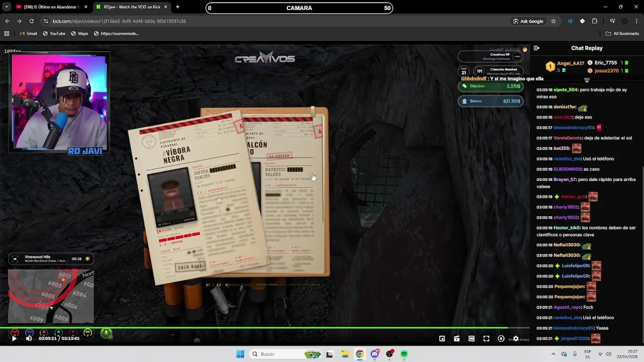Open File Explorer from the taskbar
The height and width of the screenshot is (362, 644).
[x=345, y=354]
